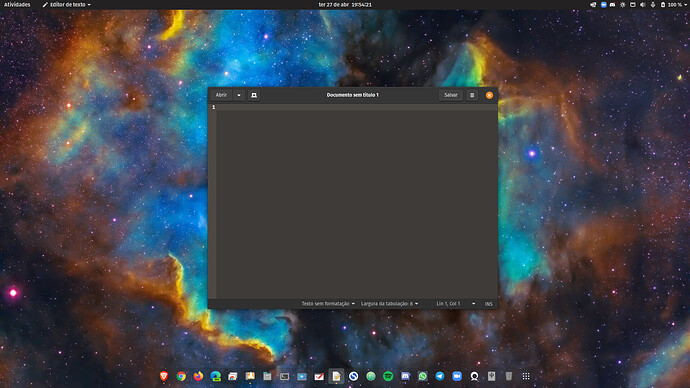Image resolution: width=690 pixels, height=388 pixels.
Task: Open the webcam app dock icon
Action: point(474,376)
